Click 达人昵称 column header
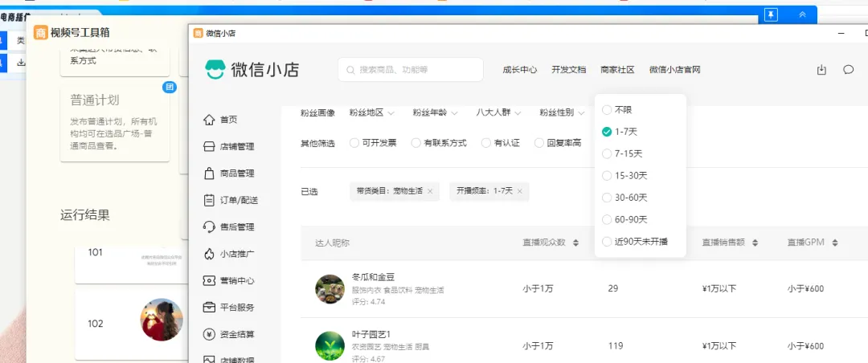 pos(332,243)
